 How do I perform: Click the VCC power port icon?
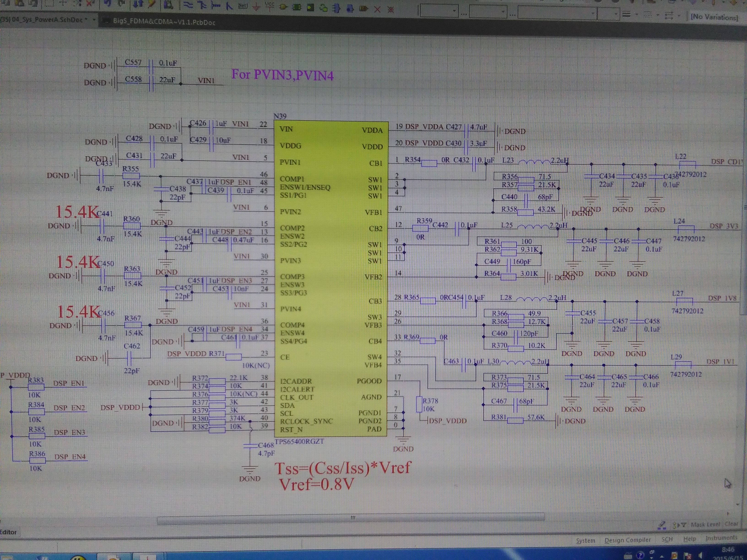[x=270, y=6]
